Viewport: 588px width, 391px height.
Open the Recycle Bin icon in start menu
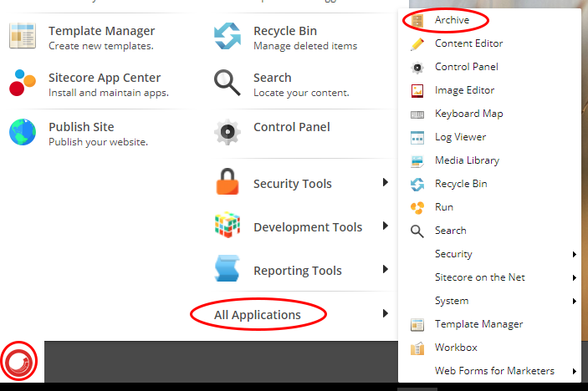click(x=228, y=36)
